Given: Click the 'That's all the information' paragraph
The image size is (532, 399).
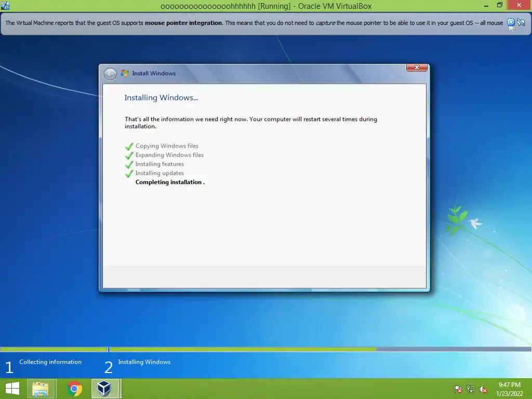Looking at the screenshot, I should pos(251,123).
